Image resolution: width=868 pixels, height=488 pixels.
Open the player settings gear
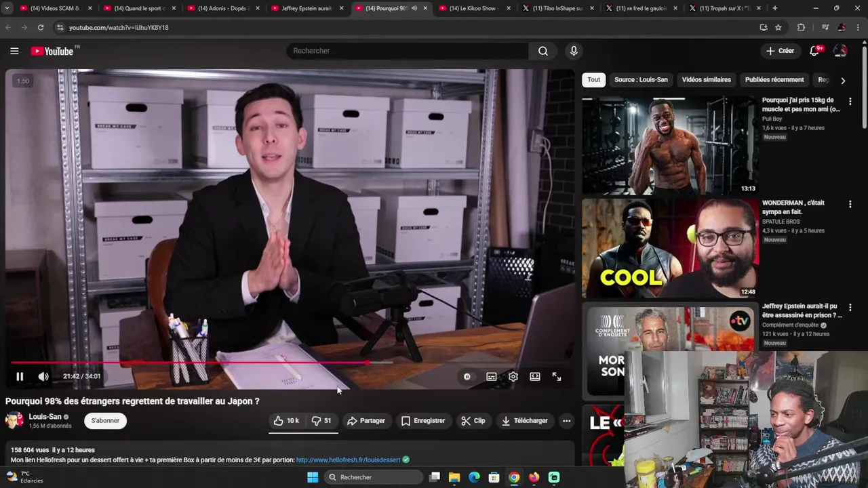click(513, 377)
